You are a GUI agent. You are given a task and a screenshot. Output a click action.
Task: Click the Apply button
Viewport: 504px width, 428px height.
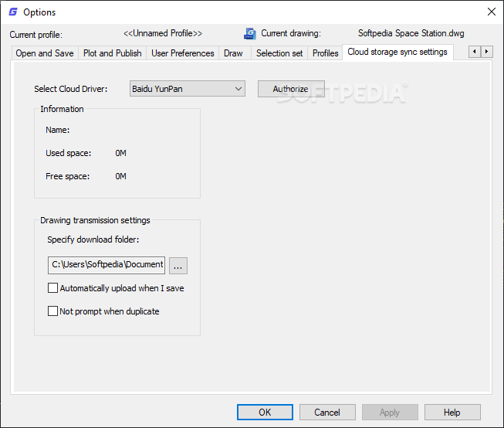(x=390, y=413)
